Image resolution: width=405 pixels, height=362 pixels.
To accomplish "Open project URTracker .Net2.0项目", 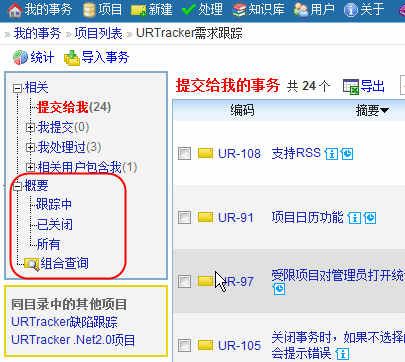I will pyautogui.click(x=73, y=340).
